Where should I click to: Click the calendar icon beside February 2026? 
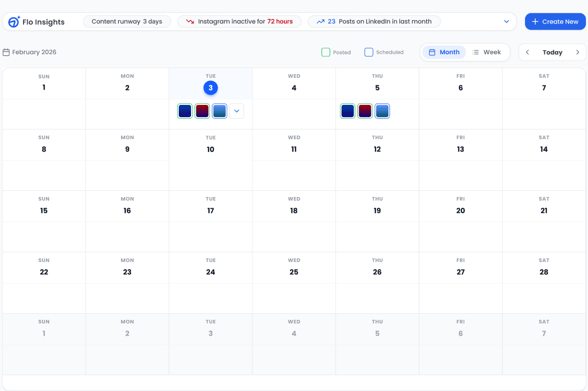click(x=6, y=52)
